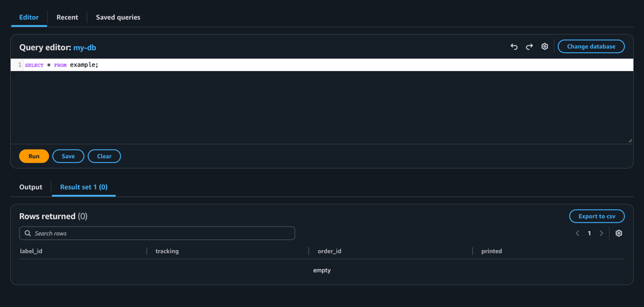Screen dimensions: 644x307
Task: Click the Change database button
Action: pos(591,47)
